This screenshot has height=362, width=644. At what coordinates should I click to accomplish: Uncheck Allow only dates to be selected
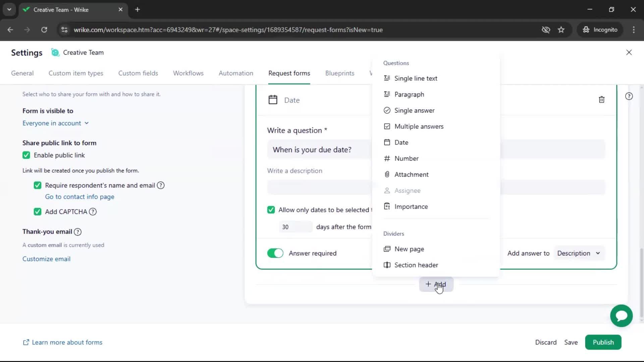click(271, 210)
